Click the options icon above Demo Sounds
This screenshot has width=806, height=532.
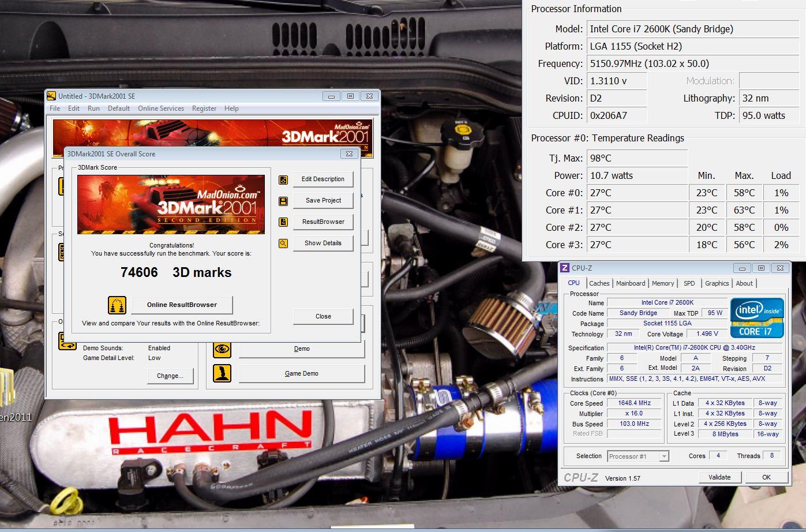[68, 341]
